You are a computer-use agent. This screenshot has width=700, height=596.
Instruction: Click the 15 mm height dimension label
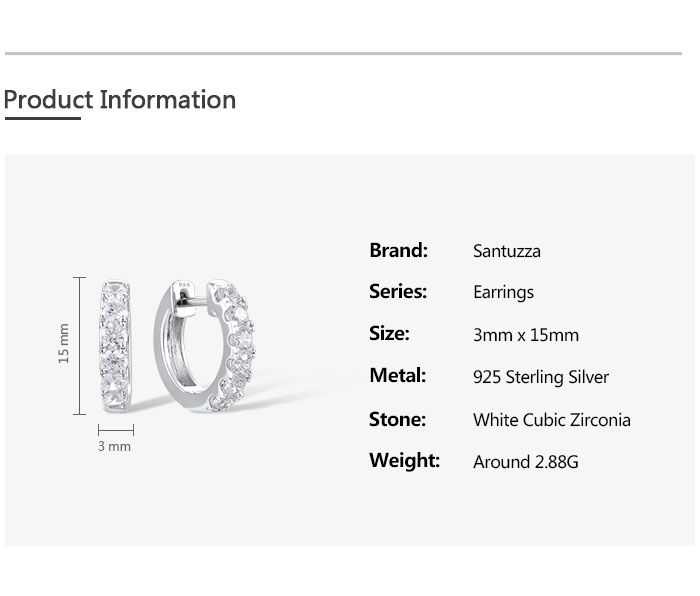point(64,343)
